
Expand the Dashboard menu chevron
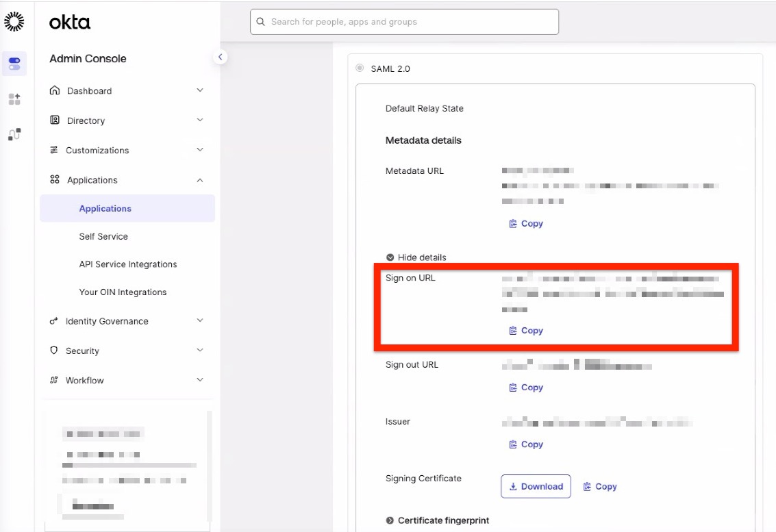200,90
